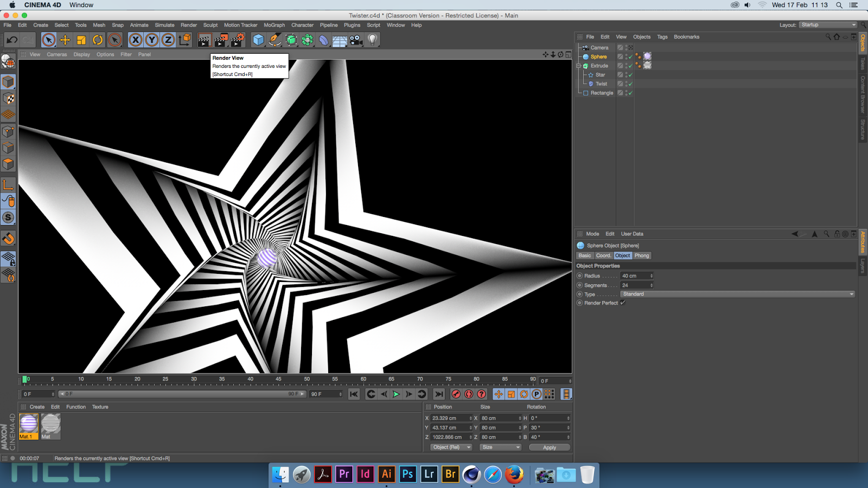
Task: Switch to the Coord. tab
Action: tap(603, 255)
